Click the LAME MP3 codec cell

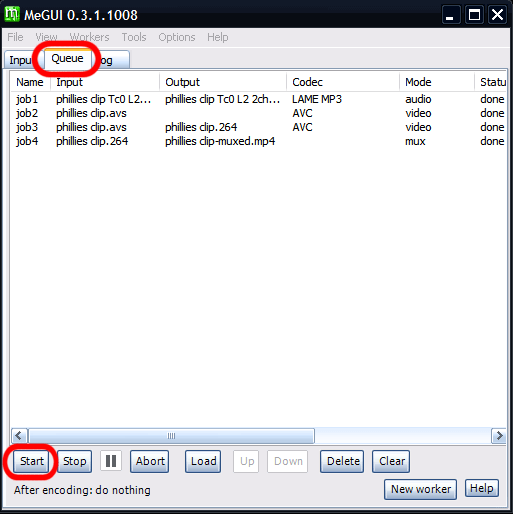point(317,99)
